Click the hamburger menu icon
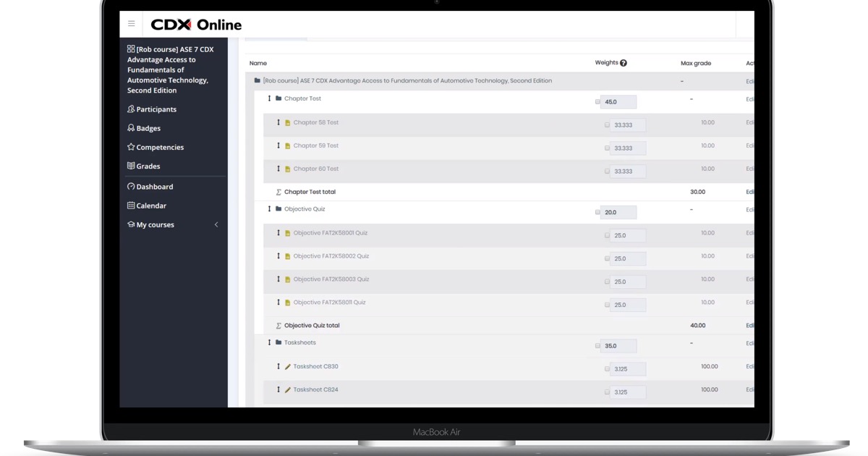 tap(131, 24)
